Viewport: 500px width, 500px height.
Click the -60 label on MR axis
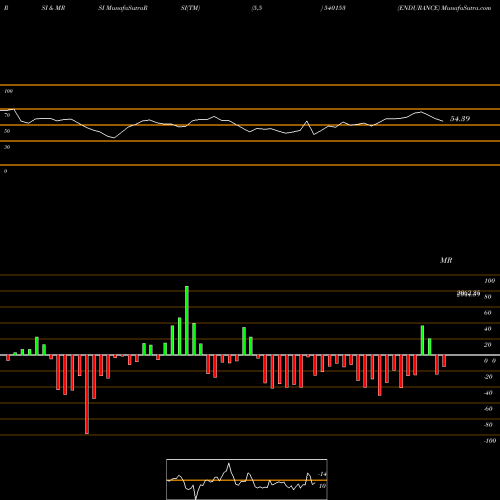tap(488, 409)
